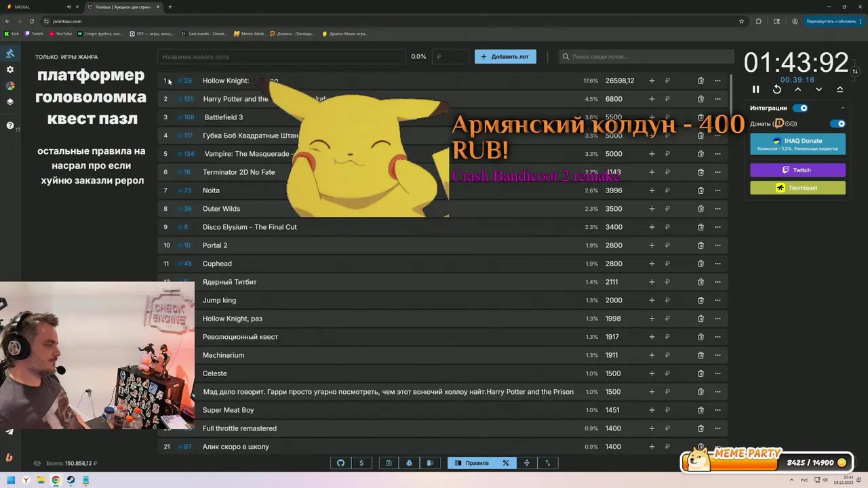Open more options for Noita lot
Image resolution: width=868 pixels, height=488 pixels.
tap(717, 190)
